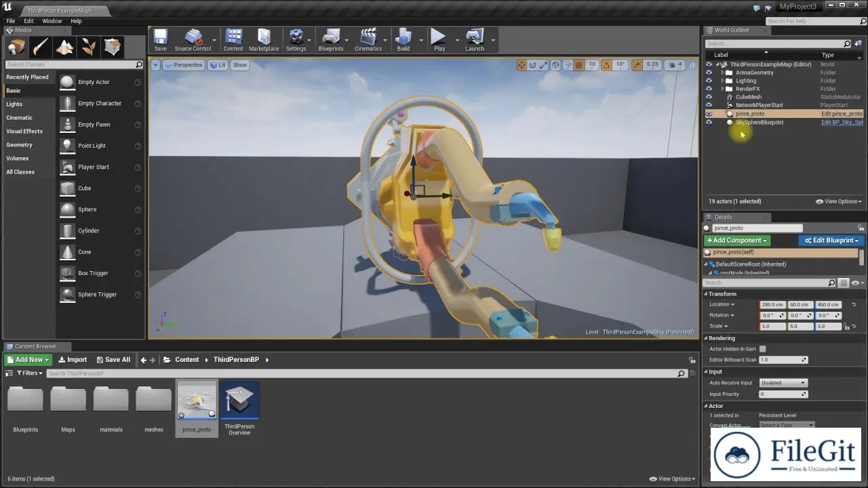Toggle visibility of pince_proto in Outliner
Viewport: 868px width, 488px height.
coord(709,114)
